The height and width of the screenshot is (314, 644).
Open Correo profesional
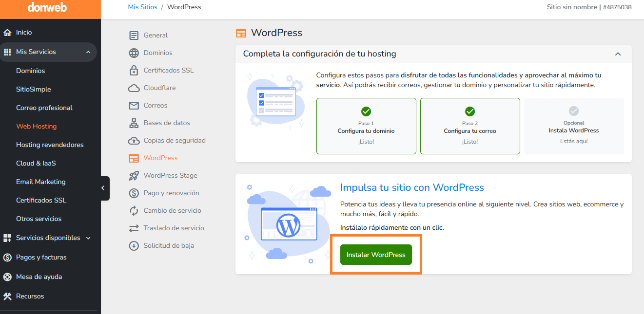point(44,108)
